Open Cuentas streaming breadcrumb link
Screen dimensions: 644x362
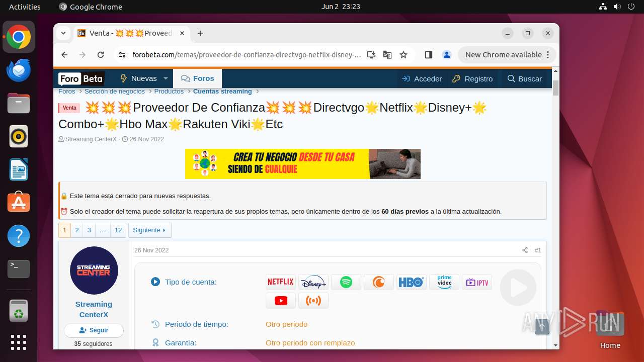(x=222, y=92)
